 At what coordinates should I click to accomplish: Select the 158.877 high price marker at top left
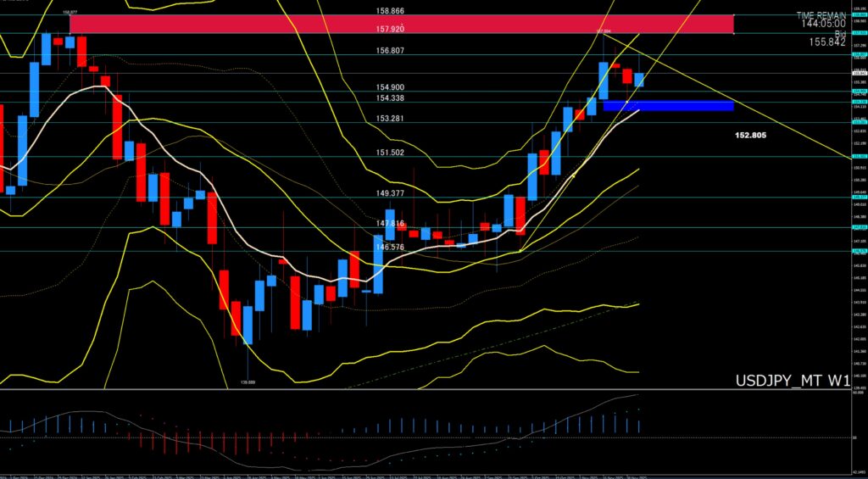point(70,13)
